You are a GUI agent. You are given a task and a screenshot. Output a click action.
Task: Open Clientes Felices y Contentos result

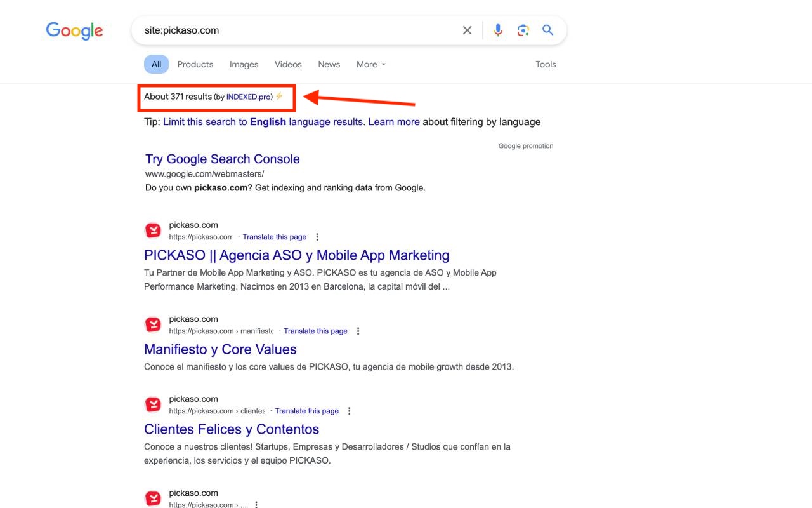[x=232, y=429]
